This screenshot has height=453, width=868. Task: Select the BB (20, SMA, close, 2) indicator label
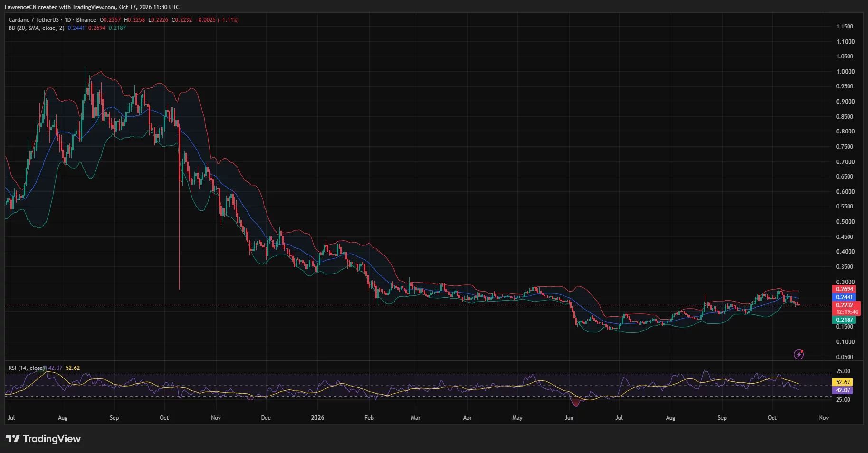[36, 28]
